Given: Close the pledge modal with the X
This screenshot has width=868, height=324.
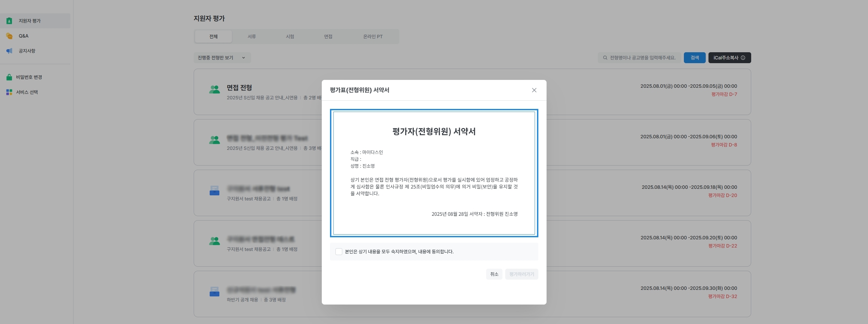Looking at the screenshot, I should coord(534,90).
